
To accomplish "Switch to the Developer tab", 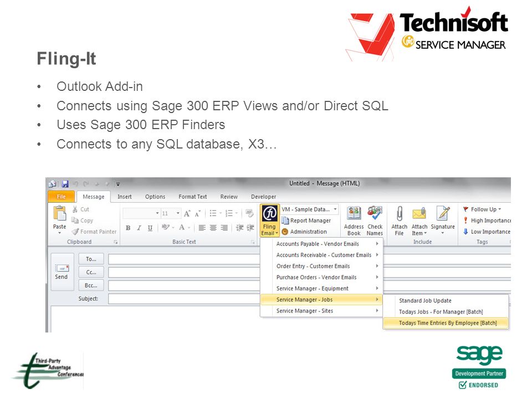I will pos(264,196).
